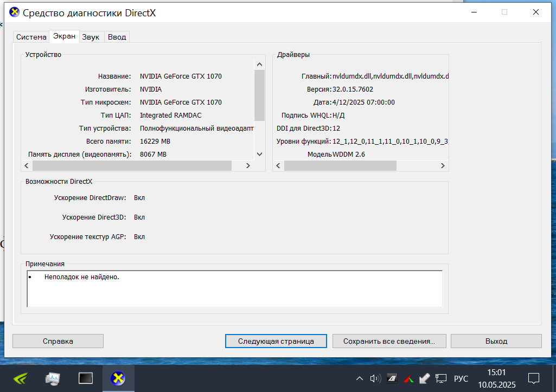Click the red-green triangle tray icon

(x=408, y=379)
